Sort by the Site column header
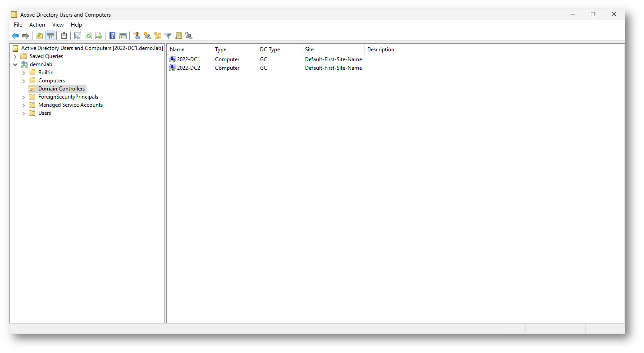 click(333, 50)
